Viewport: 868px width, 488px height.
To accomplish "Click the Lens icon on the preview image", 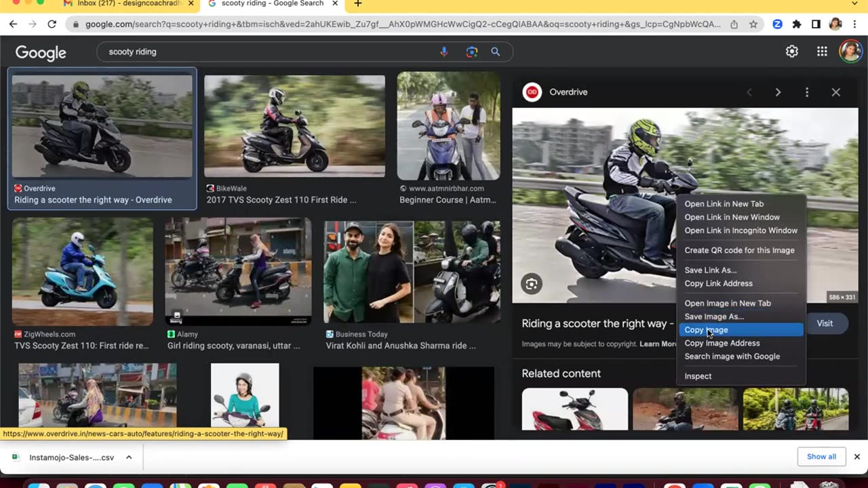I will [532, 284].
